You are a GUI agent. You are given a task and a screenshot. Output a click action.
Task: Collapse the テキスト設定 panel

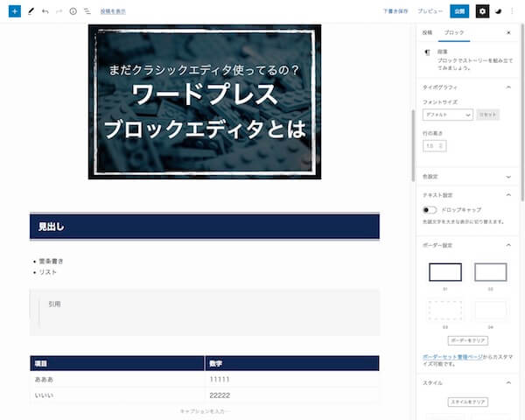[467, 195]
